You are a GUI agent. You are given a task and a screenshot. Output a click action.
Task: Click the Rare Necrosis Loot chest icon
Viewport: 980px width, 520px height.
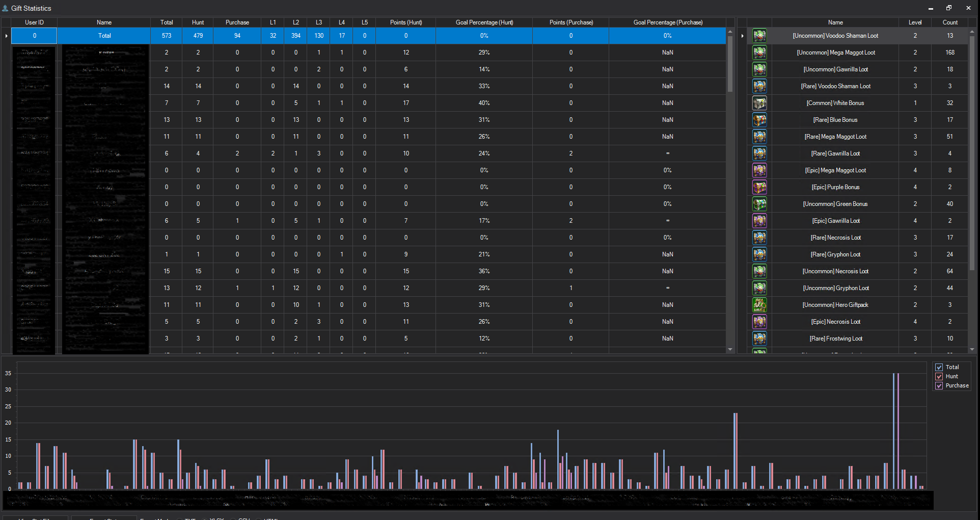pos(759,238)
